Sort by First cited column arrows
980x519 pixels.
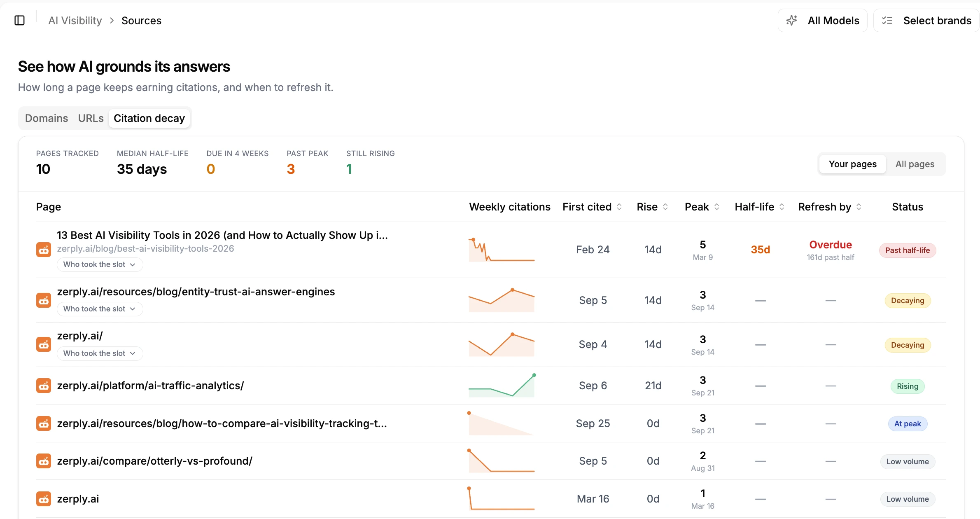point(619,207)
